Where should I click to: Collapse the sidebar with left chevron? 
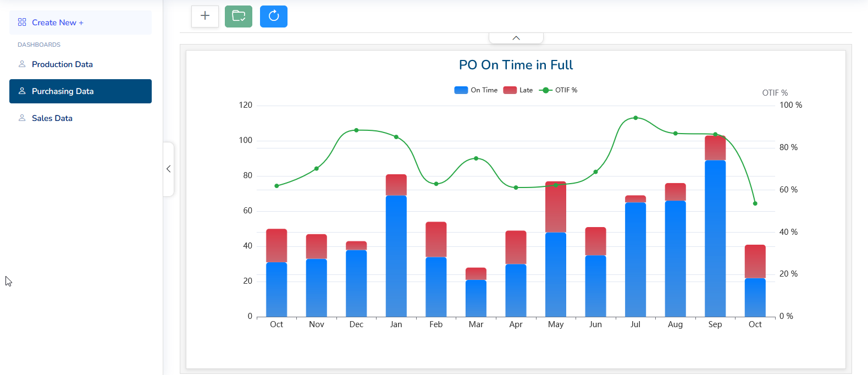(169, 169)
